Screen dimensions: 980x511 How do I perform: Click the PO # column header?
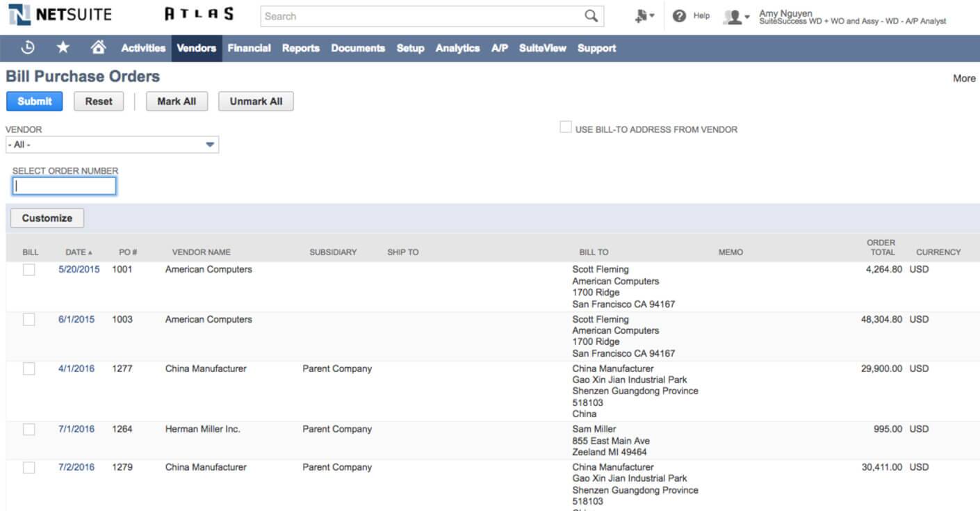pyautogui.click(x=128, y=252)
